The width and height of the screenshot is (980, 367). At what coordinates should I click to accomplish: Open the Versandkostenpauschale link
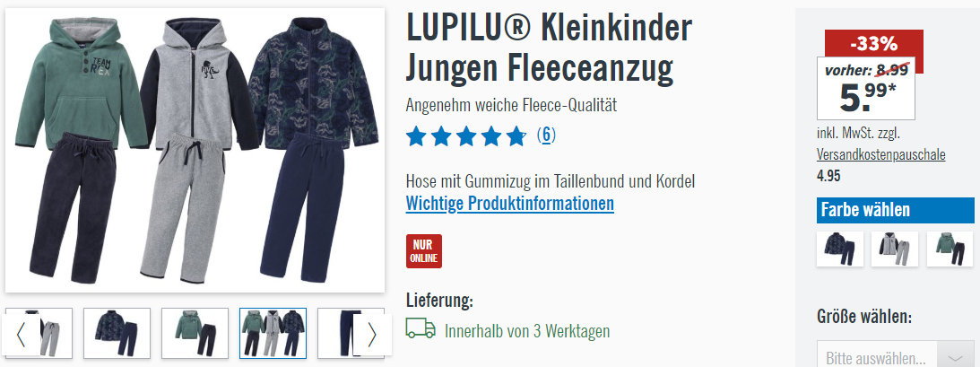pyautogui.click(x=881, y=155)
